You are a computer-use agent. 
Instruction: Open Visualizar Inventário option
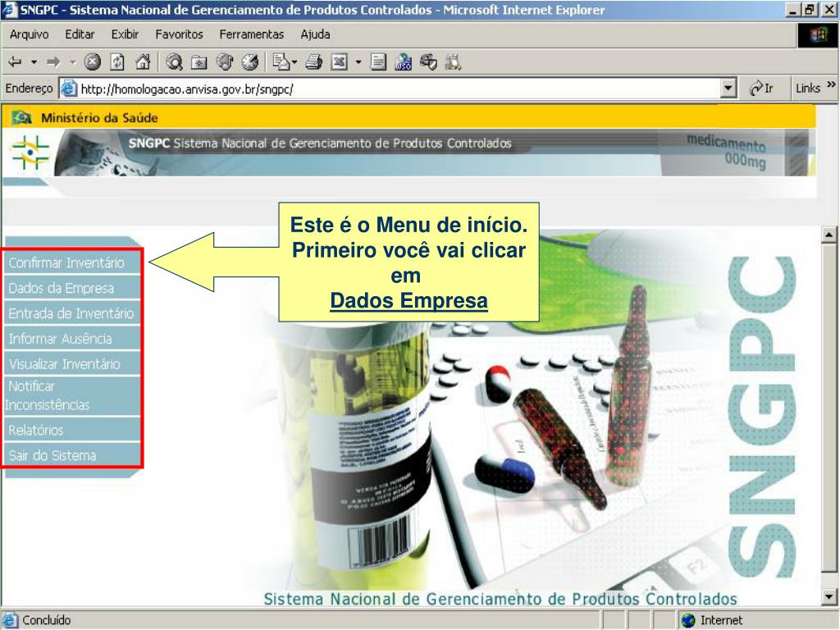point(72,363)
